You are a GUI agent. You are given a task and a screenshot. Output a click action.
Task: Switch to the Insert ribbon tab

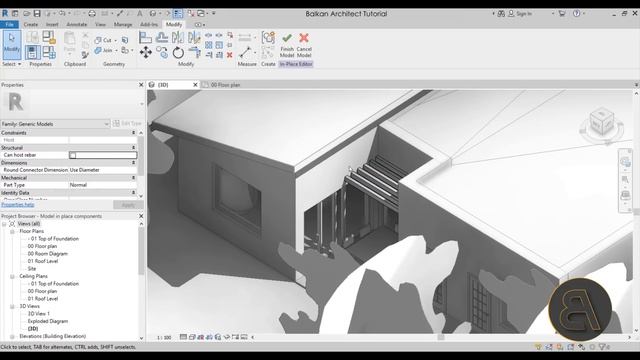(52, 24)
